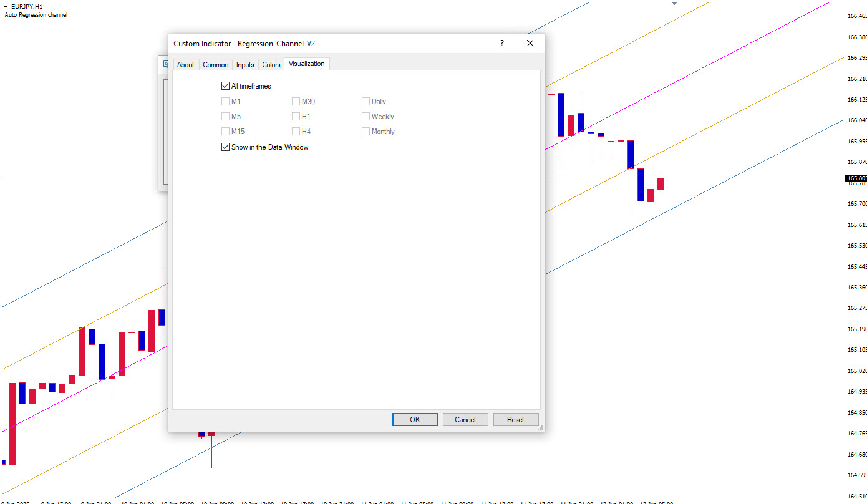Image resolution: width=867 pixels, height=504 pixels.
Task: Go to the Inputs tab
Action: coord(245,65)
